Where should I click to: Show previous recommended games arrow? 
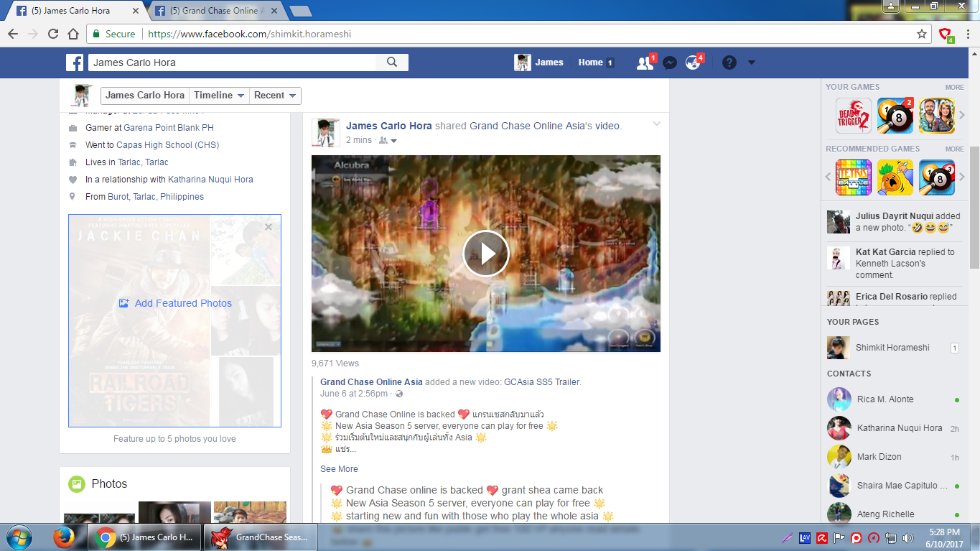tap(828, 177)
